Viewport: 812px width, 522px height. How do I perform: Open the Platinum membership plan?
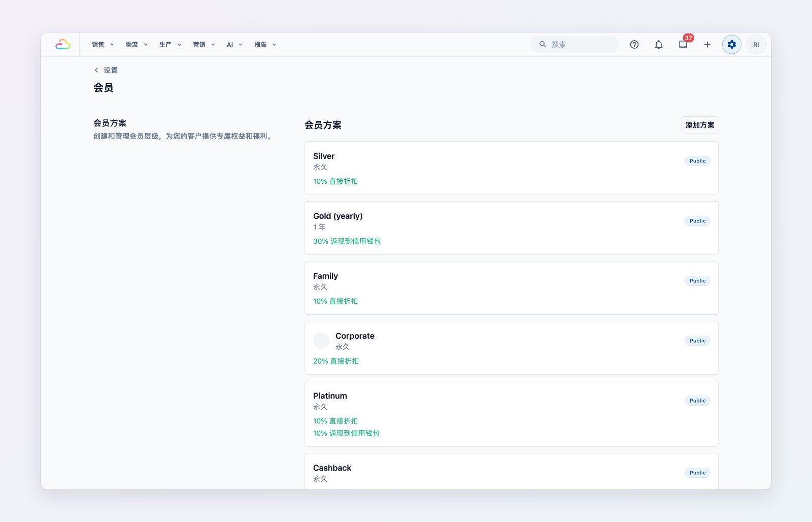click(512, 414)
